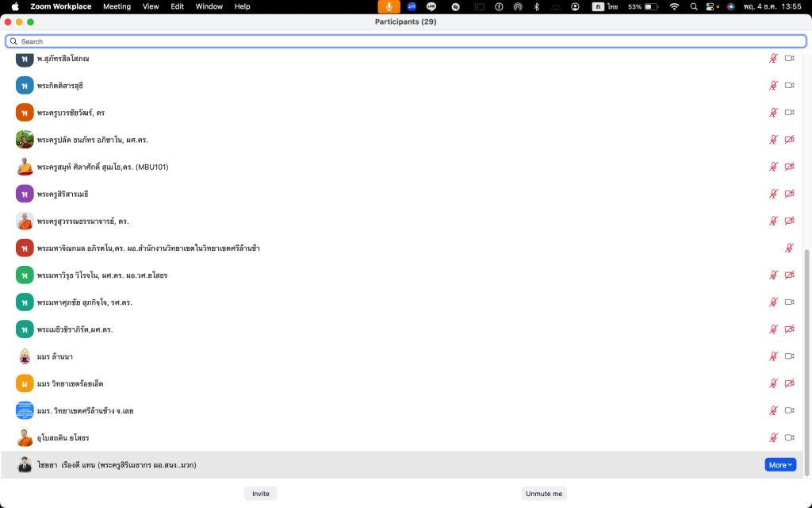Click the muted microphone icon for พระกิตติสารสุธี
The width and height of the screenshot is (812, 508).
point(773,86)
